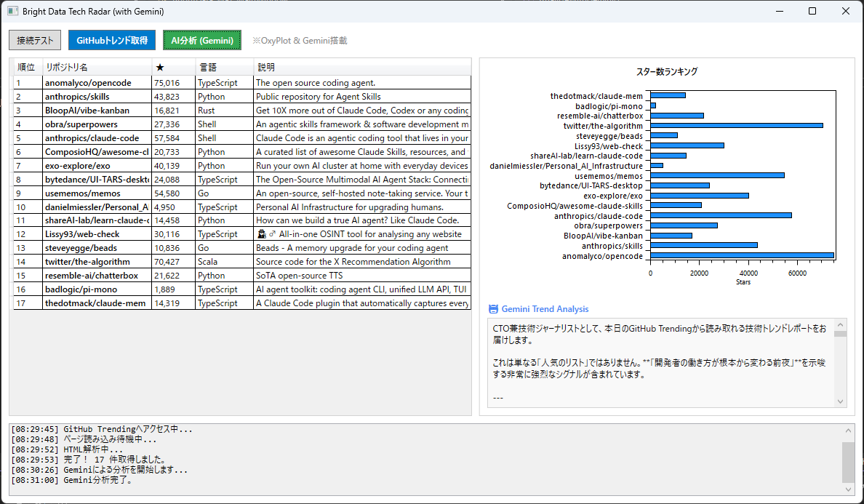The height and width of the screenshot is (504, 864).
Task: Select resemble-ai/chatterbox repository cell
Action: pos(97,276)
